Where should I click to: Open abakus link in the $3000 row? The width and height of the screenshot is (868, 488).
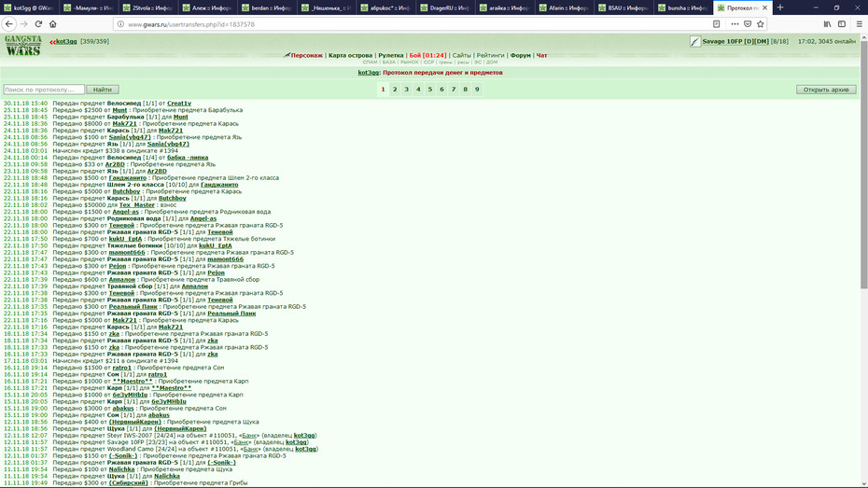pyautogui.click(x=123, y=409)
